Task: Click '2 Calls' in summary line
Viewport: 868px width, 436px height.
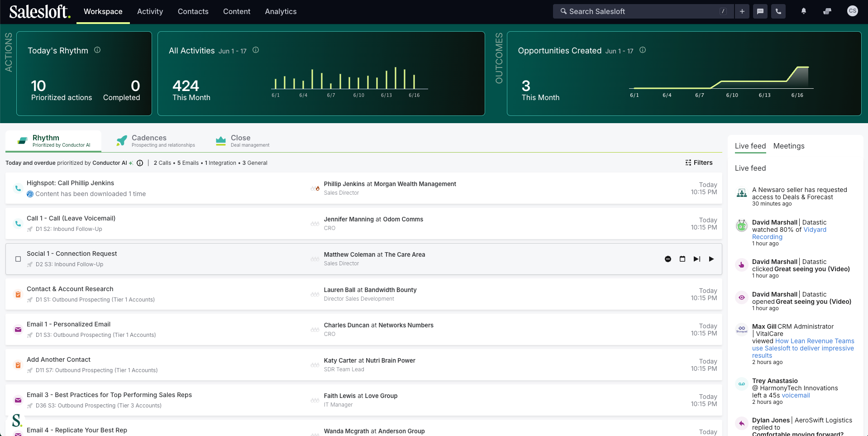Action: click(x=162, y=163)
